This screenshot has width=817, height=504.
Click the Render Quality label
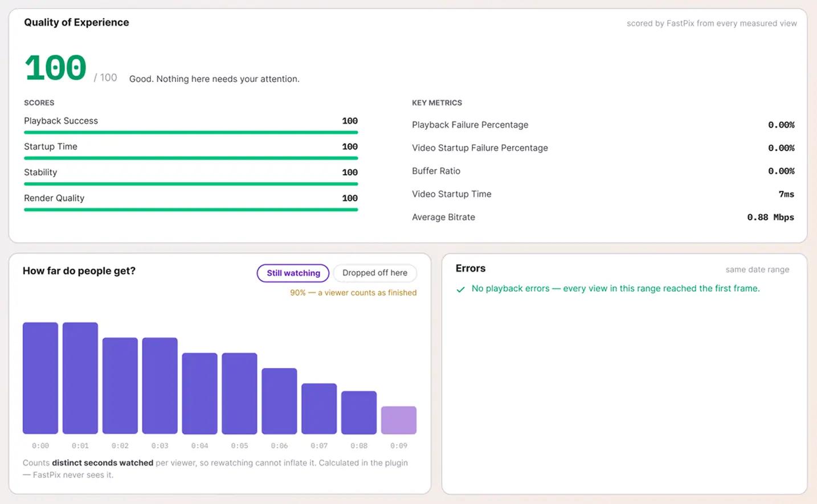click(54, 198)
